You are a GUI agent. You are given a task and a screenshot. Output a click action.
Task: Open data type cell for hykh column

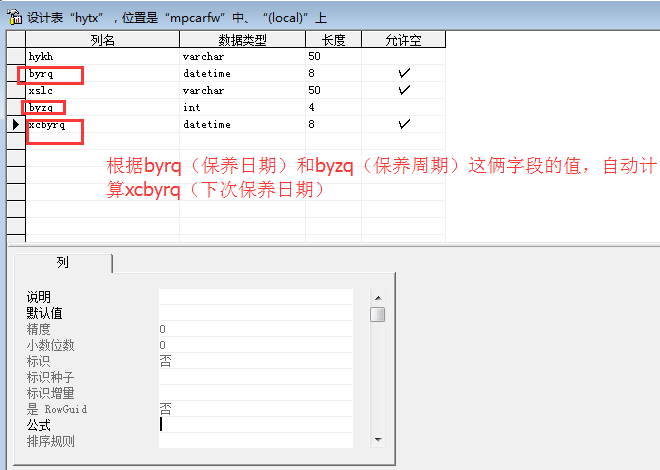click(242, 56)
